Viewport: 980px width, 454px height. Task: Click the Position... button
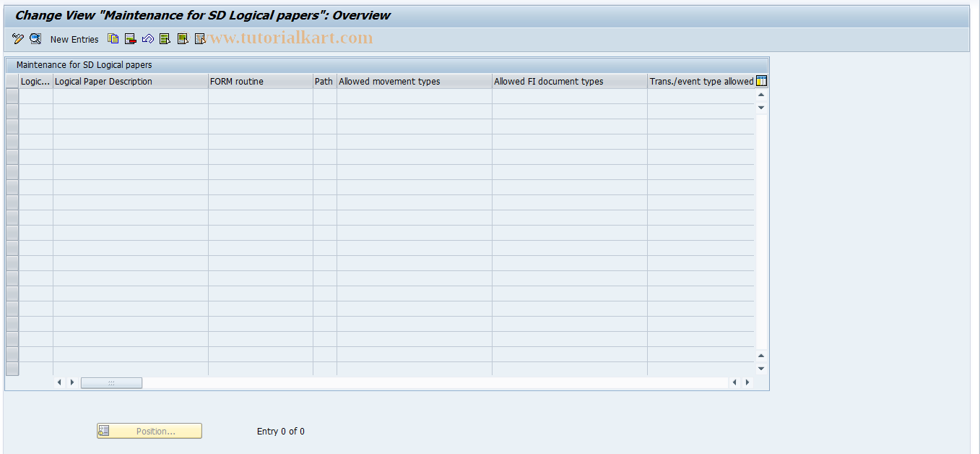[149, 431]
